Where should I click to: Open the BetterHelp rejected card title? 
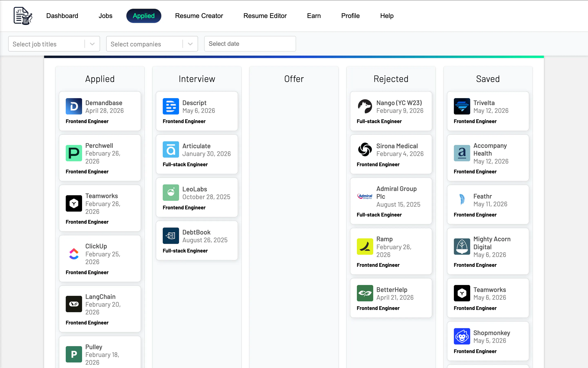coord(392,290)
